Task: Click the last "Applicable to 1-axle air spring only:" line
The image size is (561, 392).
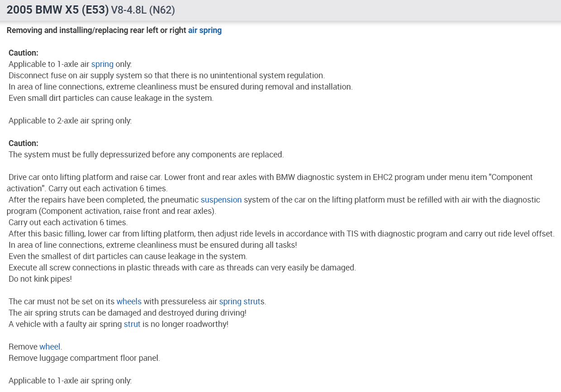Action: click(x=70, y=381)
